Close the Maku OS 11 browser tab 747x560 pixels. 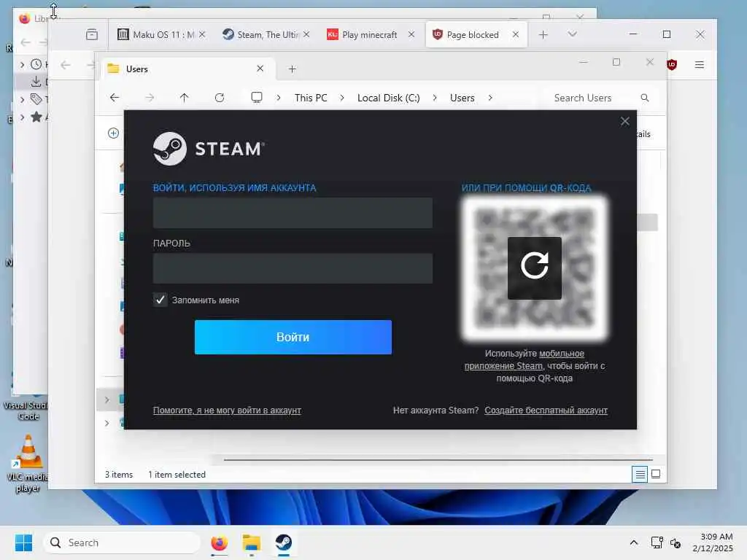click(x=202, y=34)
